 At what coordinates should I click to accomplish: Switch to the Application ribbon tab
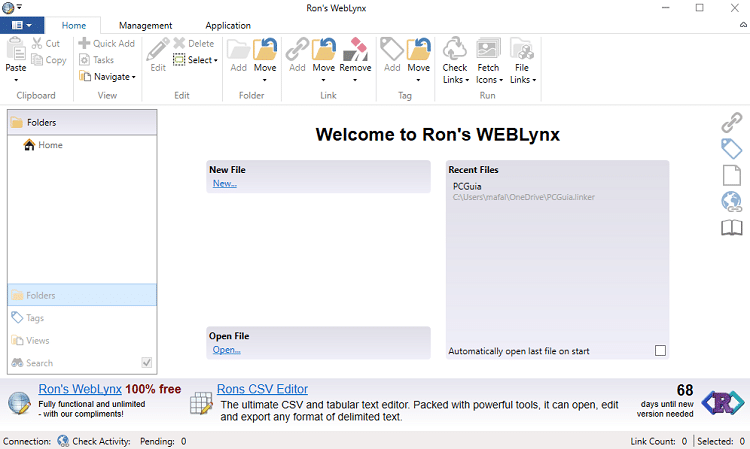228,25
